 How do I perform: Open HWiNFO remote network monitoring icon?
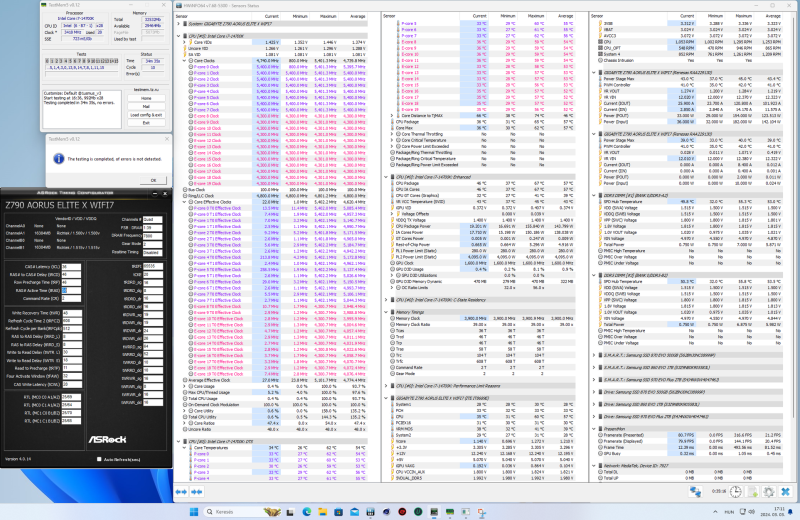(x=695, y=492)
